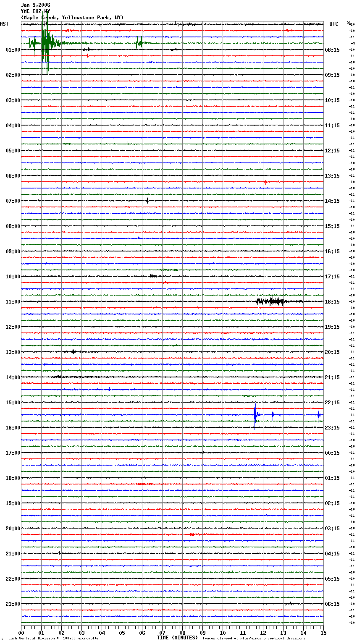Viewport: 357px width, 644px height.
Task: Select the 06:00 MST time label
Action: tap(13, 176)
